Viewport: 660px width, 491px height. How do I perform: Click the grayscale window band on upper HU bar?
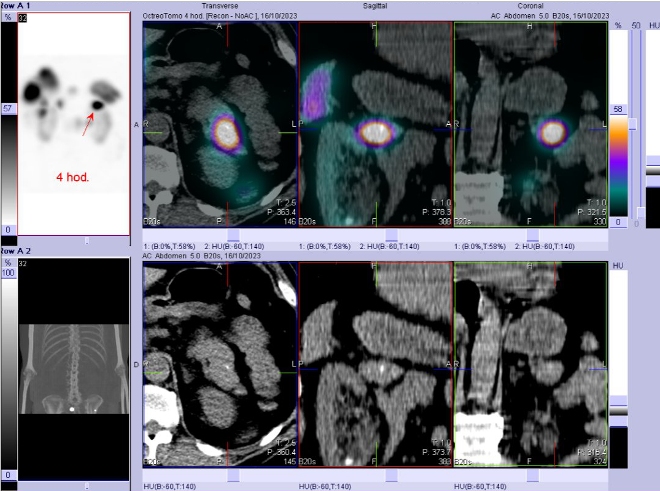(x=653, y=170)
